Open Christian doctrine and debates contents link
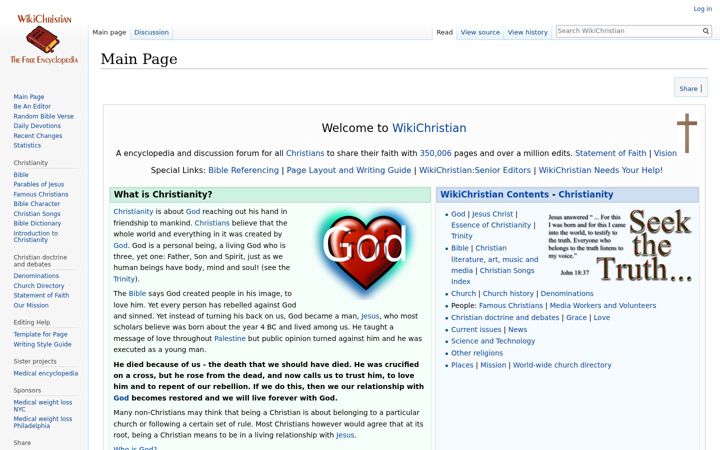 pyautogui.click(x=505, y=318)
